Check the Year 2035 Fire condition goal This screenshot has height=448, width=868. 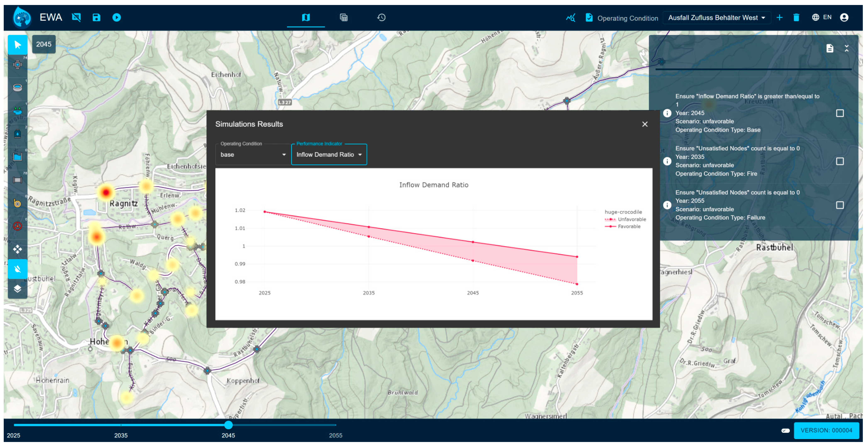[x=840, y=161]
